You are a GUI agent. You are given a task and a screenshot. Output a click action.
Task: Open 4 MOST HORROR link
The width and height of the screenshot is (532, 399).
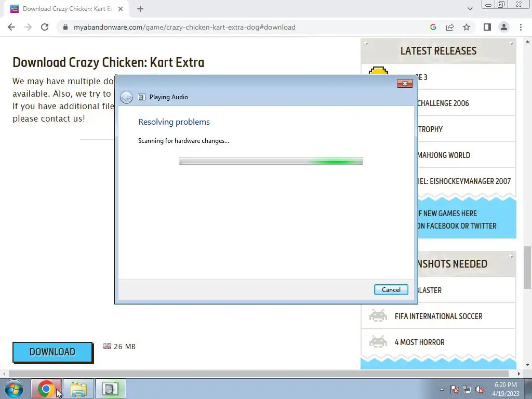click(419, 342)
